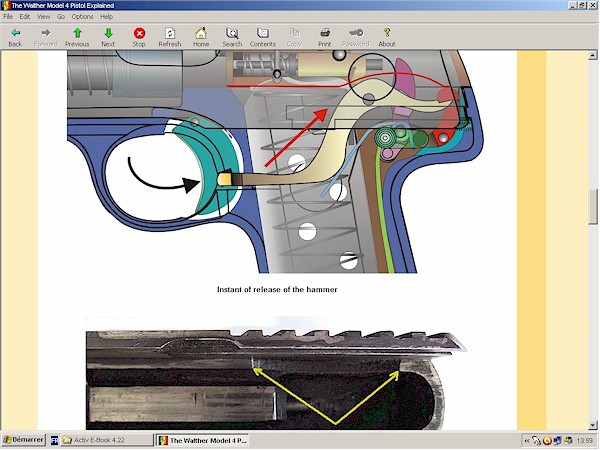Print the current page

(325, 33)
